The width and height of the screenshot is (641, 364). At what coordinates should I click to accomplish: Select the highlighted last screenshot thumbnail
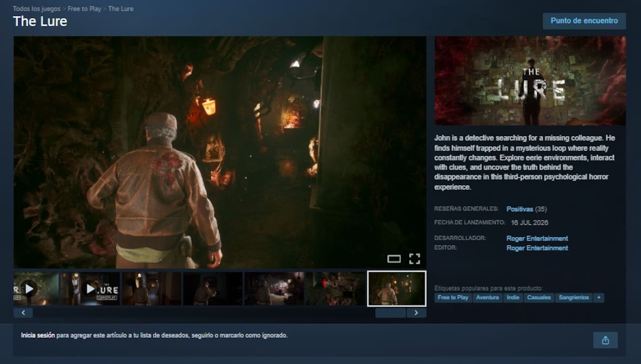(397, 289)
